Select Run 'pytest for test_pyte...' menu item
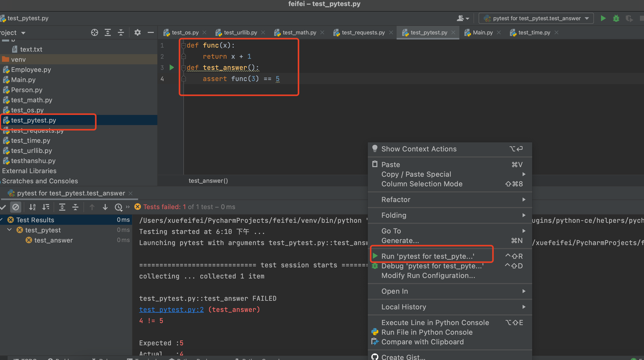This screenshot has height=360, width=644. [x=428, y=256]
